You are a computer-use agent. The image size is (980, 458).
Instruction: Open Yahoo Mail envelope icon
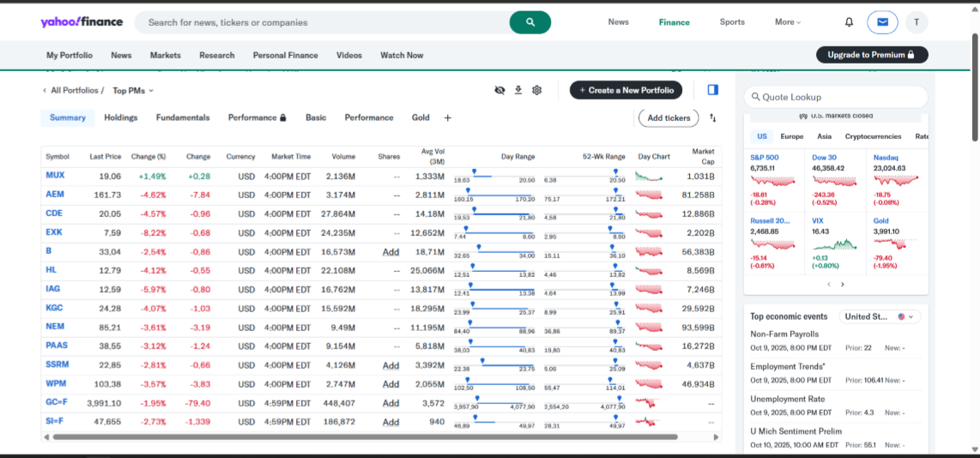coord(882,22)
